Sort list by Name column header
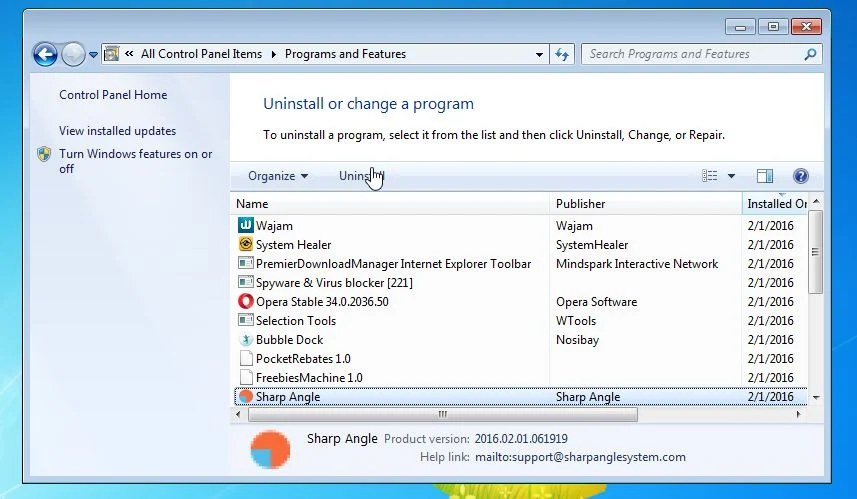Viewport: 857px width, 499px height. [390, 203]
